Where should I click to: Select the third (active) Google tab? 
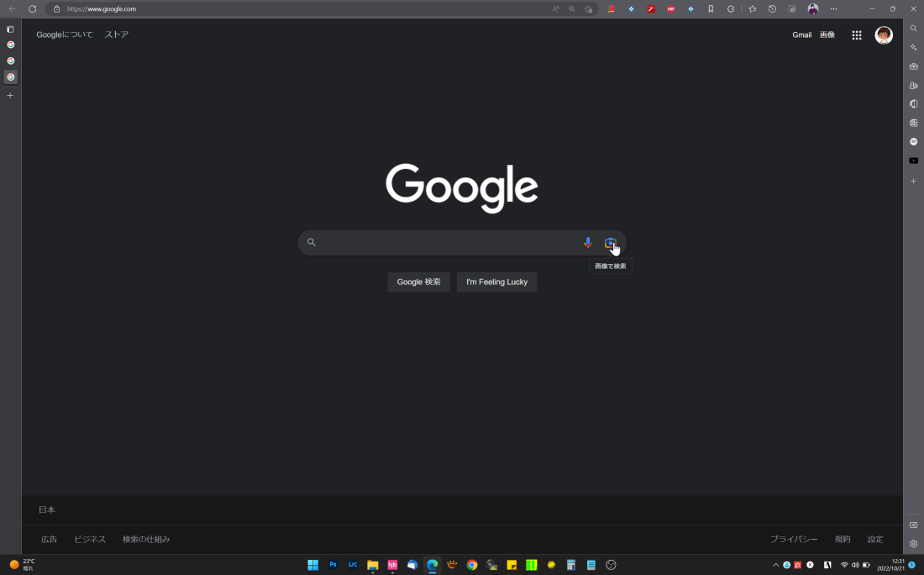pyautogui.click(x=11, y=77)
